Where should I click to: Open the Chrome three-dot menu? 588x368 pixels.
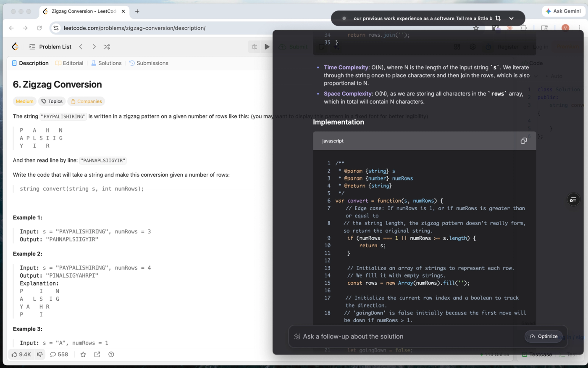(x=579, y=28)
